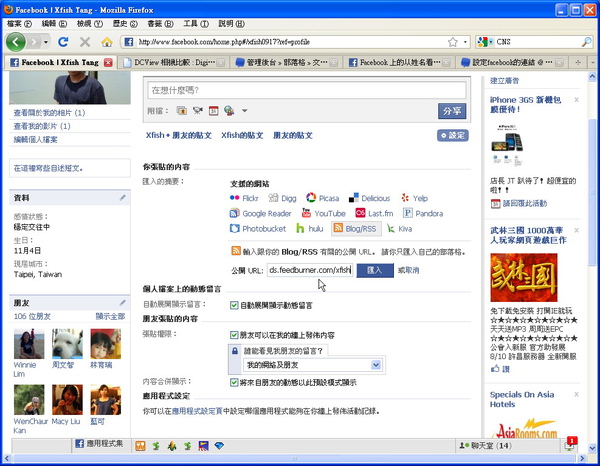600x466 pixels.
Task: Go to the Firefox home page icon
Action: (x=107, y=42)
